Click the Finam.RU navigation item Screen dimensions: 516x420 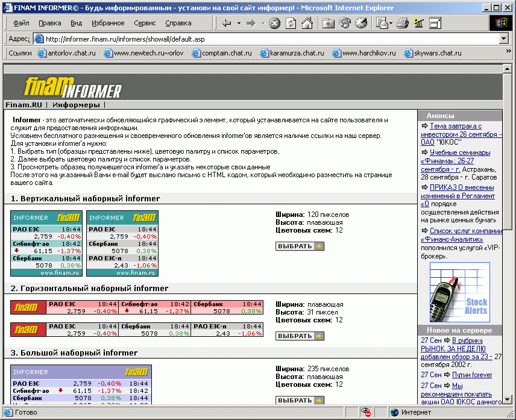[x=24, y=105]
